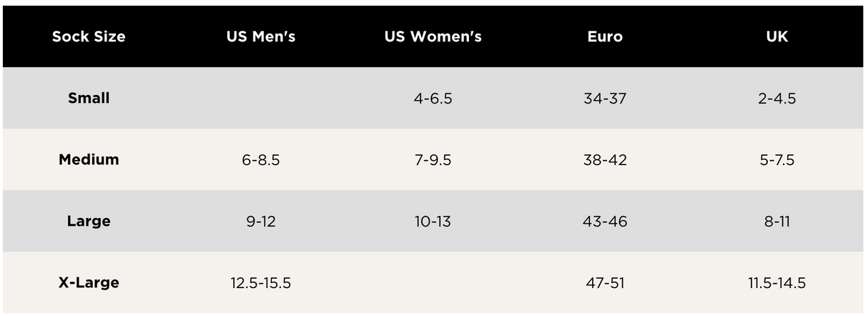Click the Large sock size row label

(89, 222)
